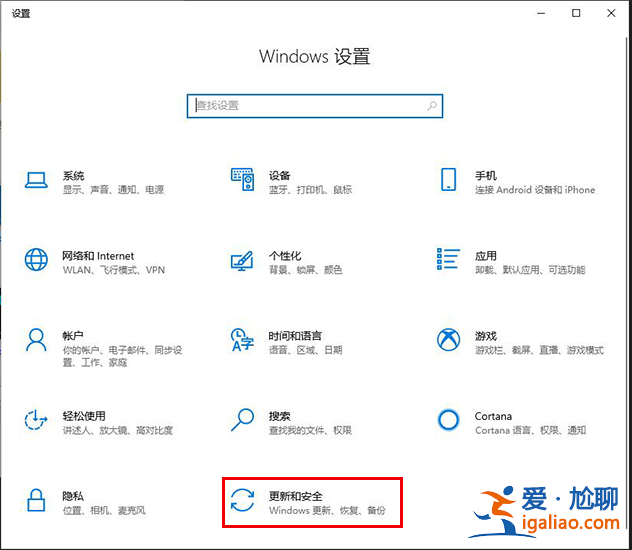Click the 时间和语言 clock and letter icon

[242, 340]
